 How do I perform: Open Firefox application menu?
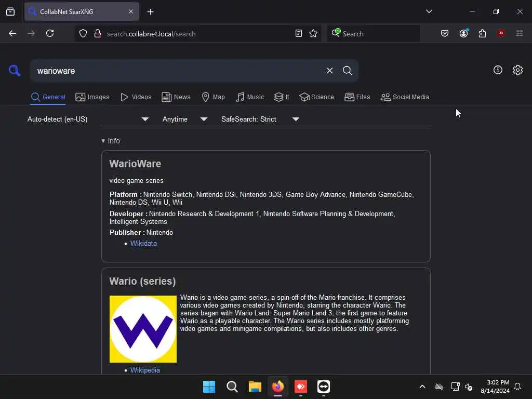pyautogui.click(x=520, y=33)
